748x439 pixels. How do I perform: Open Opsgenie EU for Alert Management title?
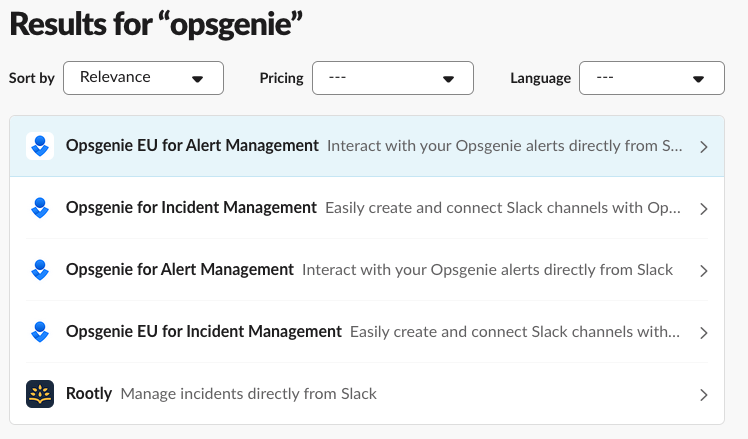coord(192,146)
